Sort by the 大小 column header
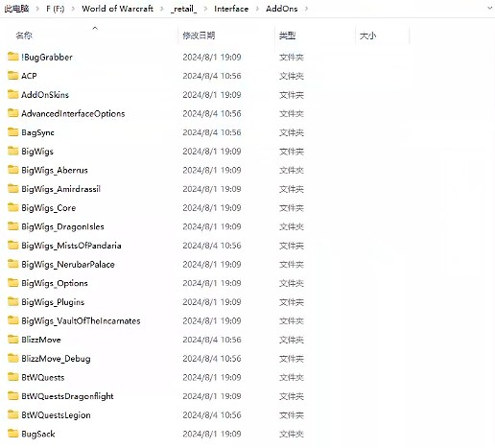The height and width of the screenshot is (448, 495). (367, 35)
